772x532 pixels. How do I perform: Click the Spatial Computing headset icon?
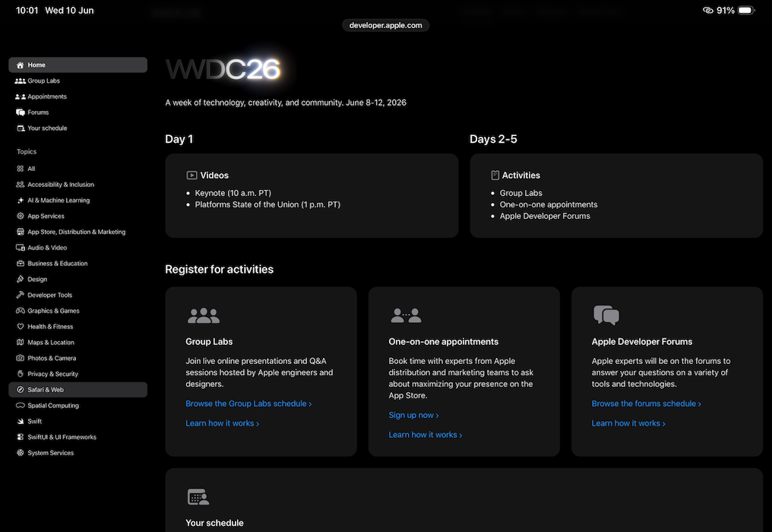pos(21,405)
